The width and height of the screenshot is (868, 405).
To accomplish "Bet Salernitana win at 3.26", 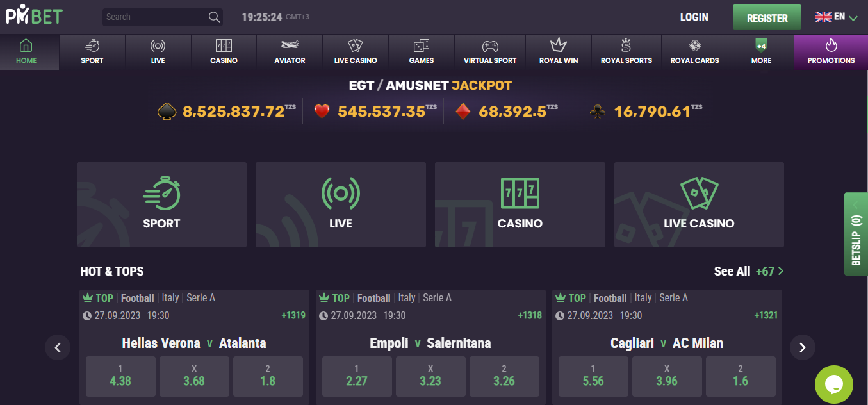I will [x=504, y=376].
